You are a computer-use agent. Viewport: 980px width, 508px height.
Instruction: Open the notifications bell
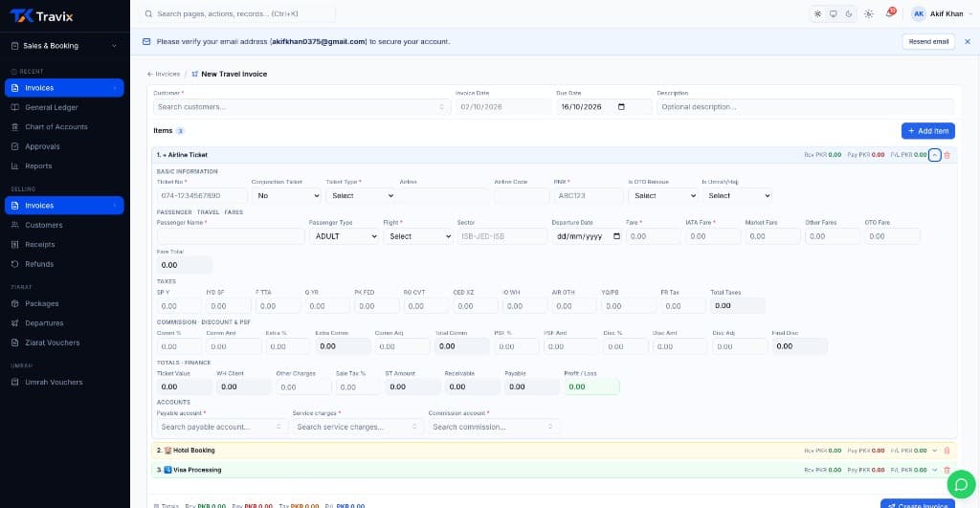[x=889, y=13]
